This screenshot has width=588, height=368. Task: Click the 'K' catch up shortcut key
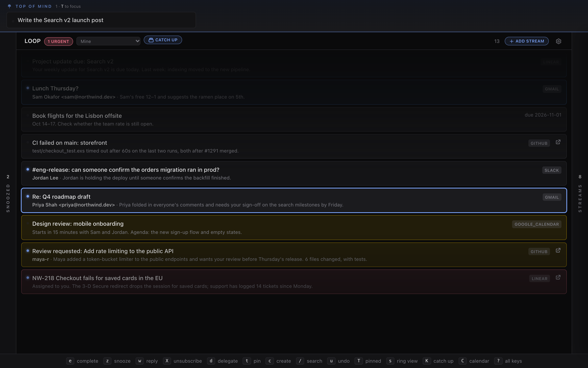(427, 361)
